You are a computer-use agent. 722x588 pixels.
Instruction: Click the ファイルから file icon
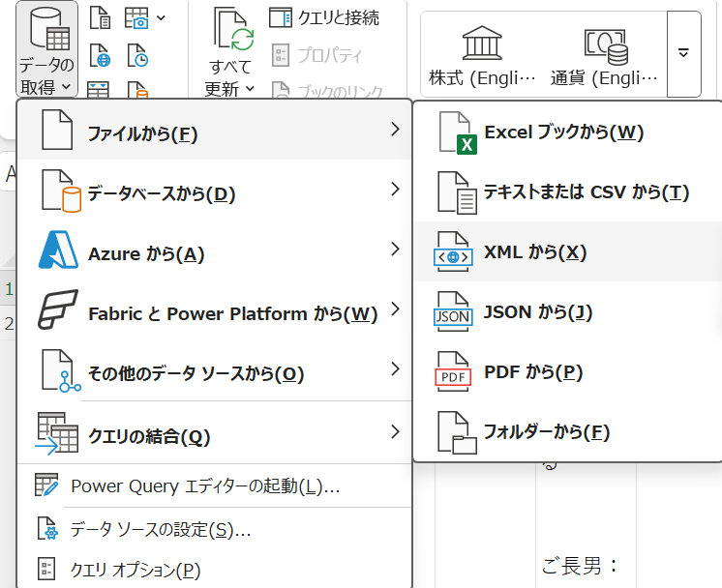[57, 131]
